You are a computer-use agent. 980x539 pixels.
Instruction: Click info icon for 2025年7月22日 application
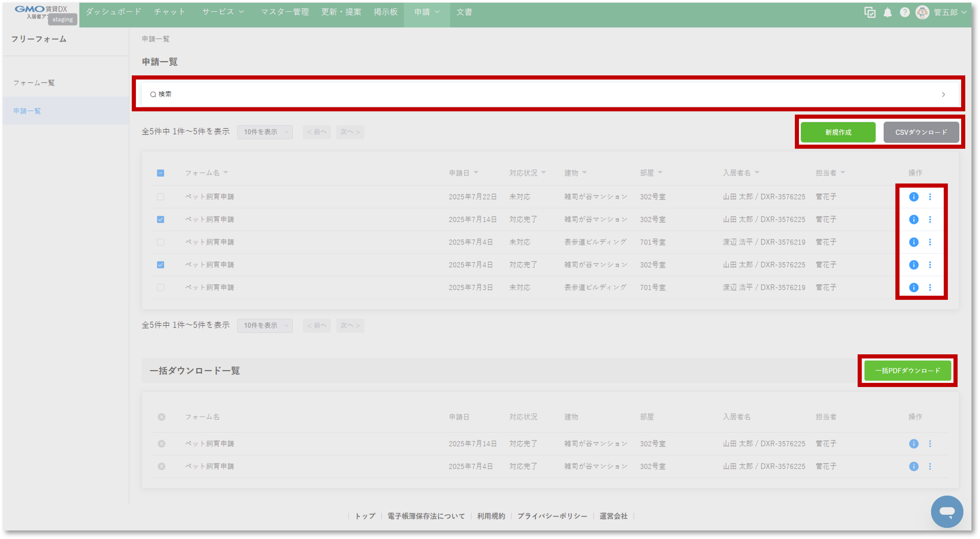pyautogui.click(x=913, y=196)
